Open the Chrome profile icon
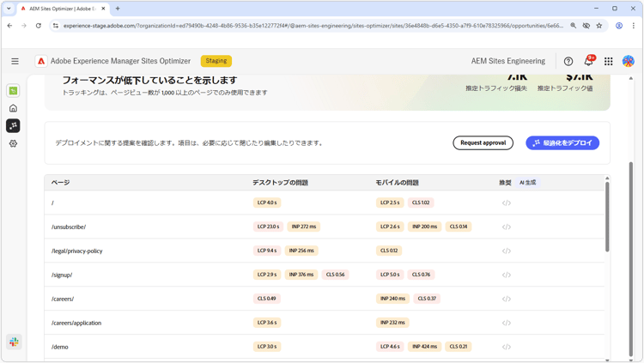The image size is (644, 363). point(619,26)
